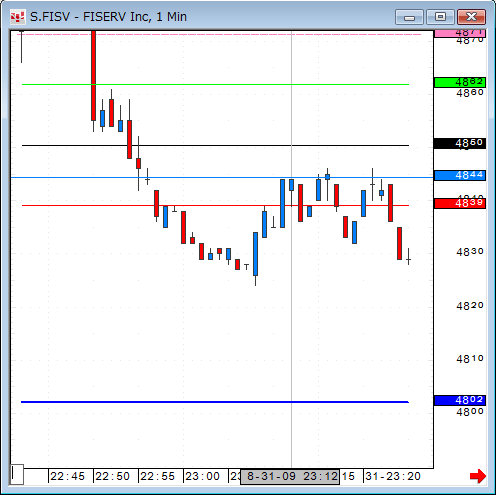Click the small box at bottom left
Viewport: 496px width, 495px height.
[x=17, y=474]
